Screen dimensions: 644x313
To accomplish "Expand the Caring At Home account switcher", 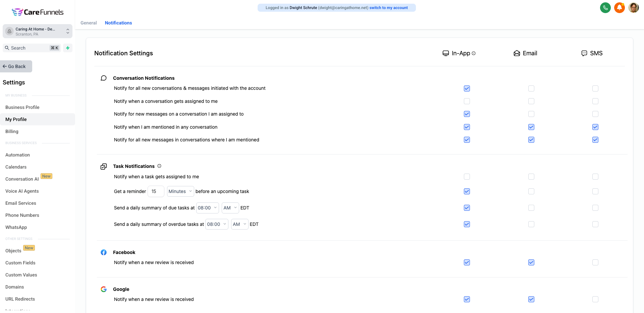I will click(38, 31).
